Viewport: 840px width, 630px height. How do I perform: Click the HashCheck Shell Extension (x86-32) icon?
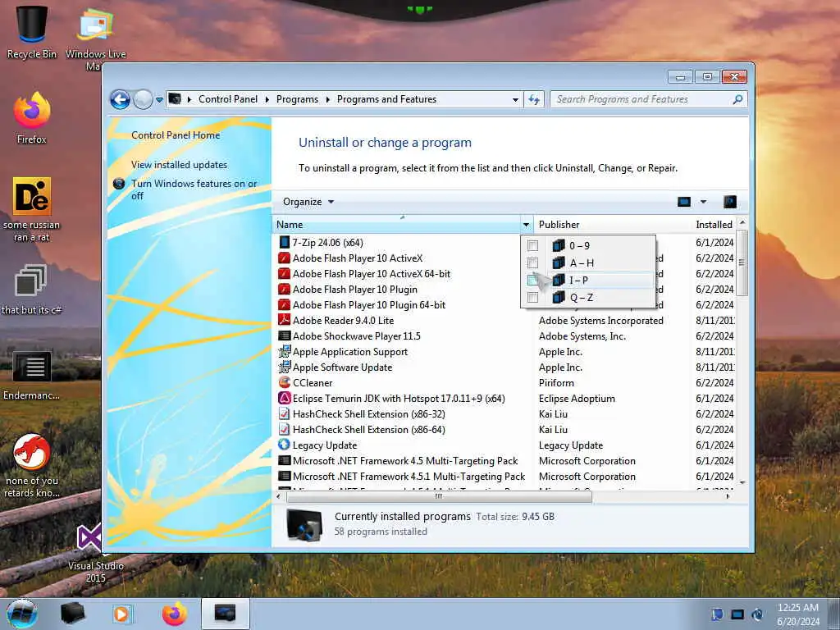click(x=285, y=413)
